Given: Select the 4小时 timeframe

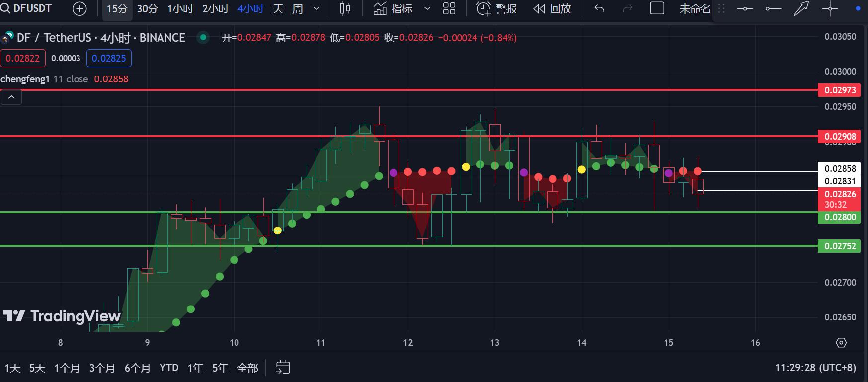Looking at the screenshot, I should click(250, 9).
